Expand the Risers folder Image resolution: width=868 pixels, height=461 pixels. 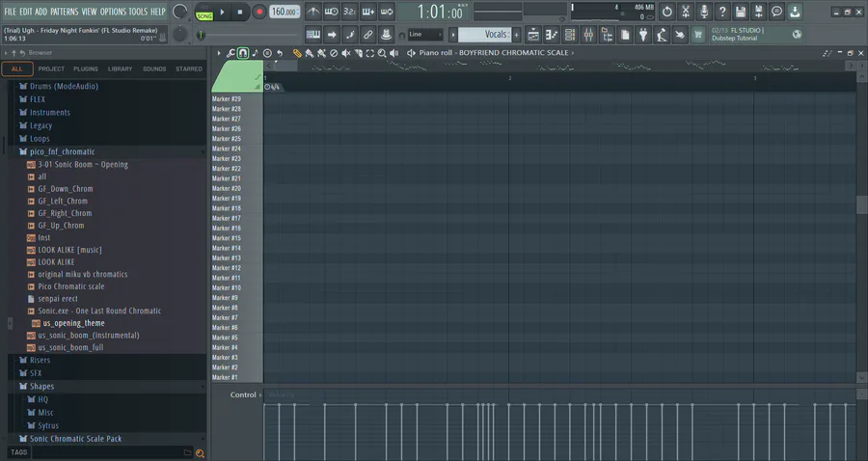pyautogui.click(x=40, y=361)
